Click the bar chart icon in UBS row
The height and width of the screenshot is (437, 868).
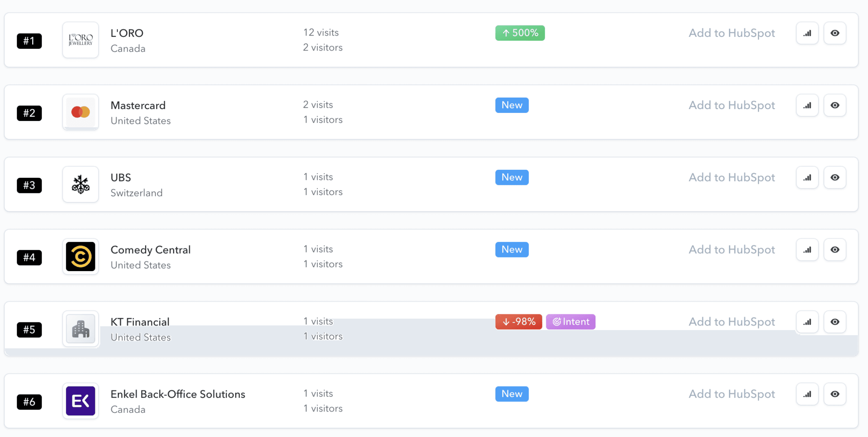pyautogui.click(x=807, y=177)
